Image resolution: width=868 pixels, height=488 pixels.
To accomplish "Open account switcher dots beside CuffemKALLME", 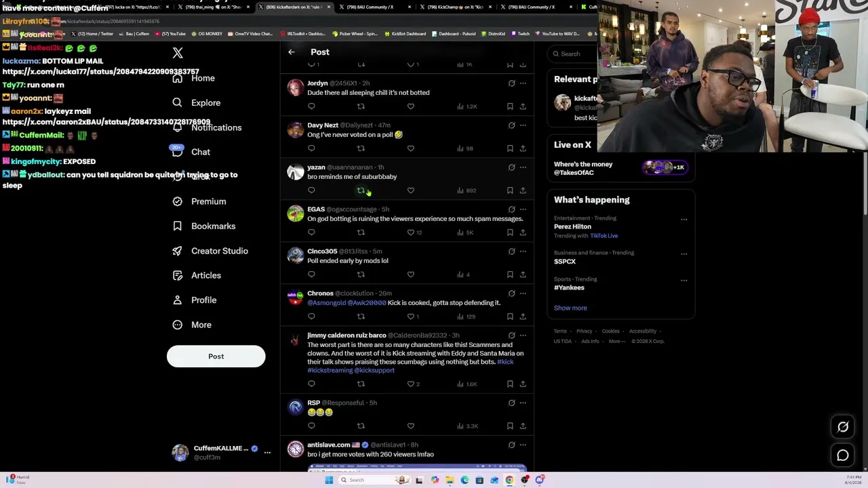I will click(267, 452).
